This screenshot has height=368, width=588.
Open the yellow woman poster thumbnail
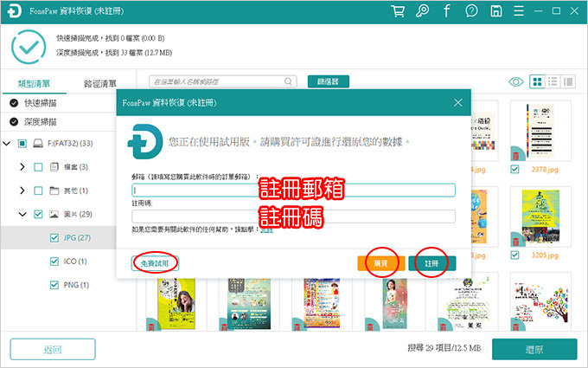coord(176,303)
